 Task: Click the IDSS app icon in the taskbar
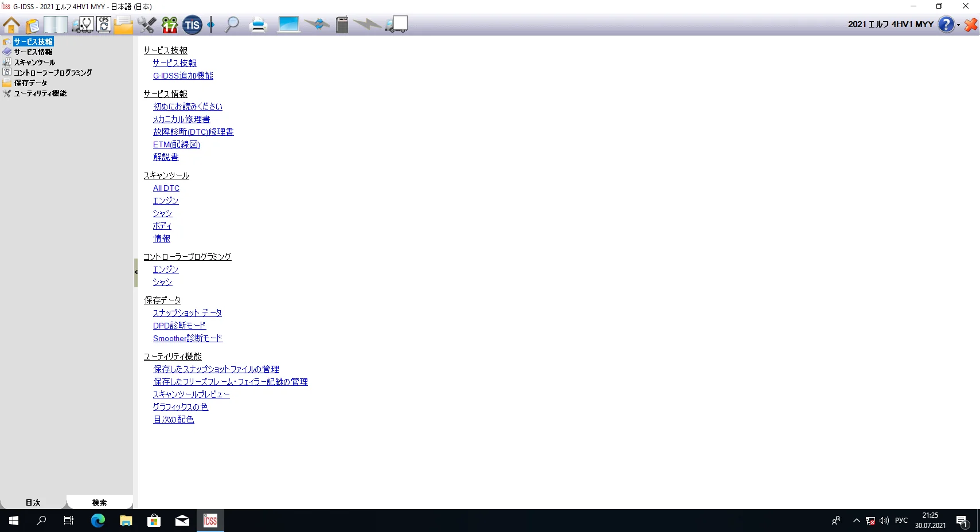point(210,521)
